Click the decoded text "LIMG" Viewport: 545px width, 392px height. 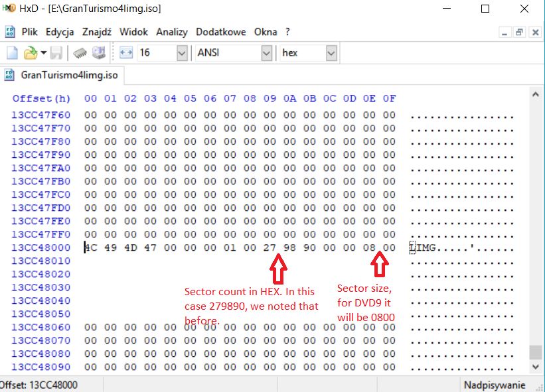pos(423,247)
